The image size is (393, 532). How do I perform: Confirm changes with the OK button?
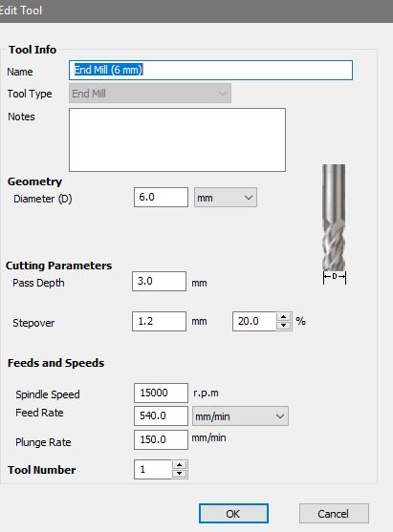click(x=233, y=514)
